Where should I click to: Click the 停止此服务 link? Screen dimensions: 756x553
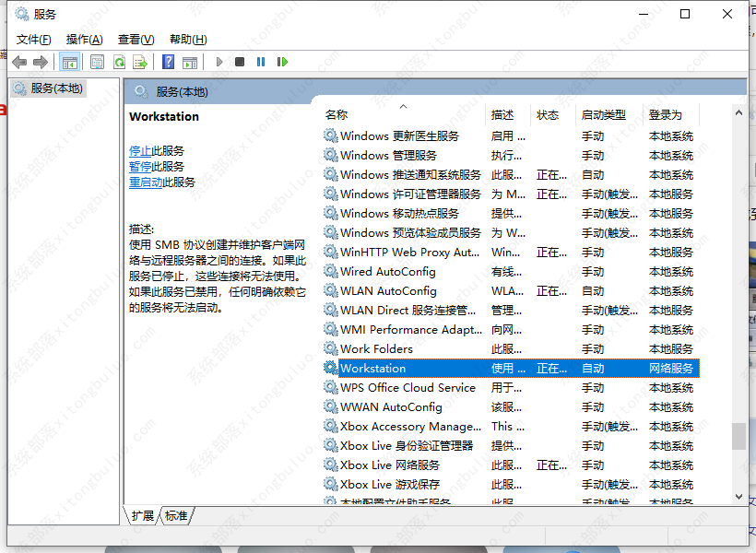[x=157, y=150]
